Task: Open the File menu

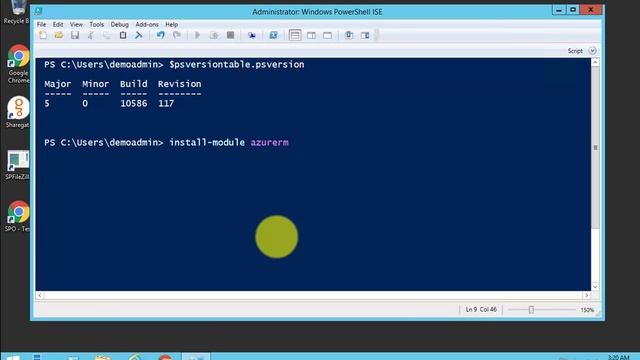Action: (x=41, y=24)
